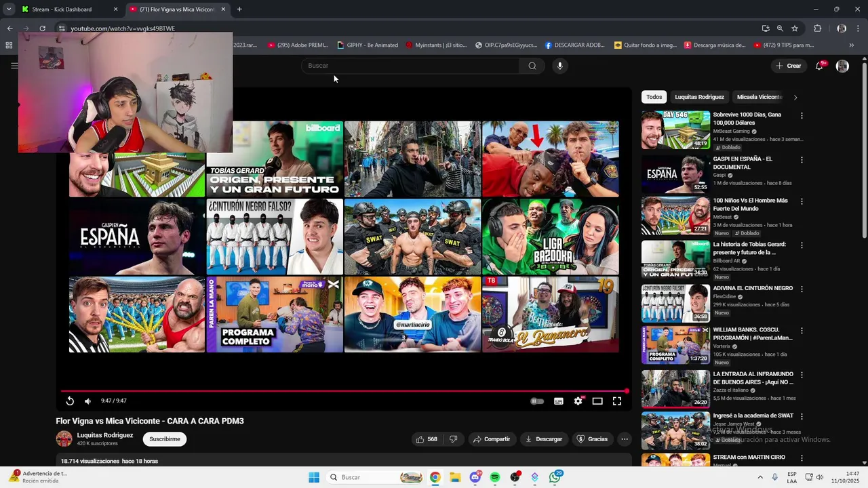Toggle the autoplay switch in player

coord(536,401)
